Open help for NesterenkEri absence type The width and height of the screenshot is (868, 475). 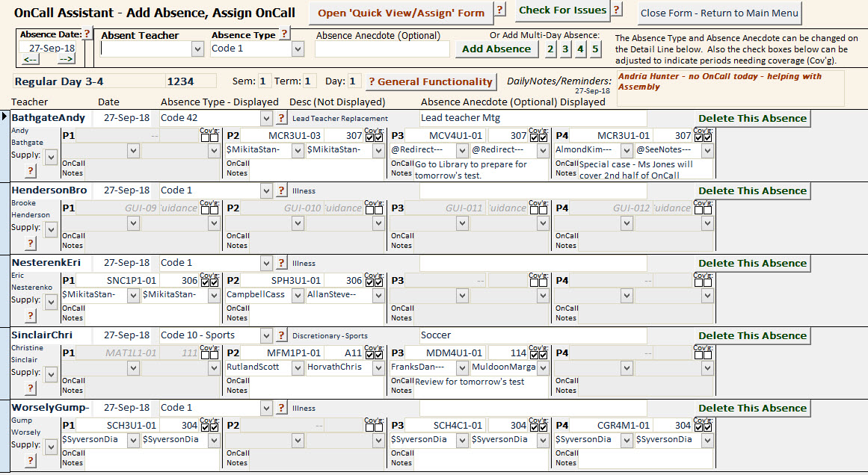[281, 263]
